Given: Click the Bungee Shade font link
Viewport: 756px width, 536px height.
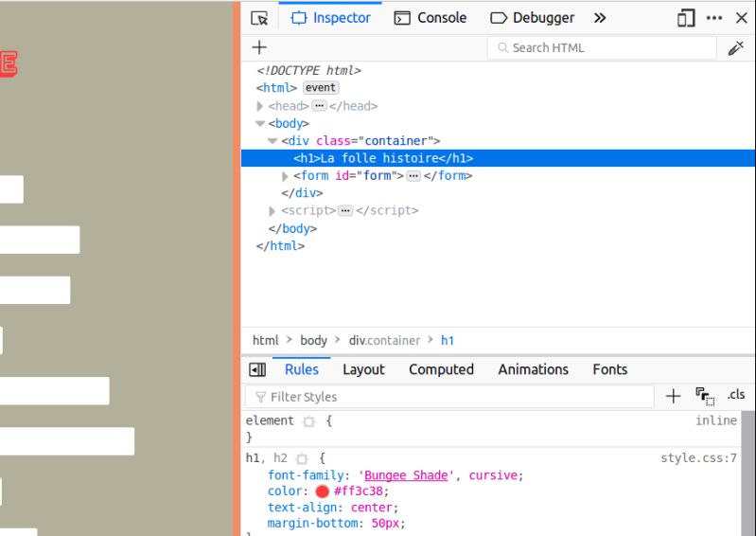Looking at the screenshot, I should 406,475.
